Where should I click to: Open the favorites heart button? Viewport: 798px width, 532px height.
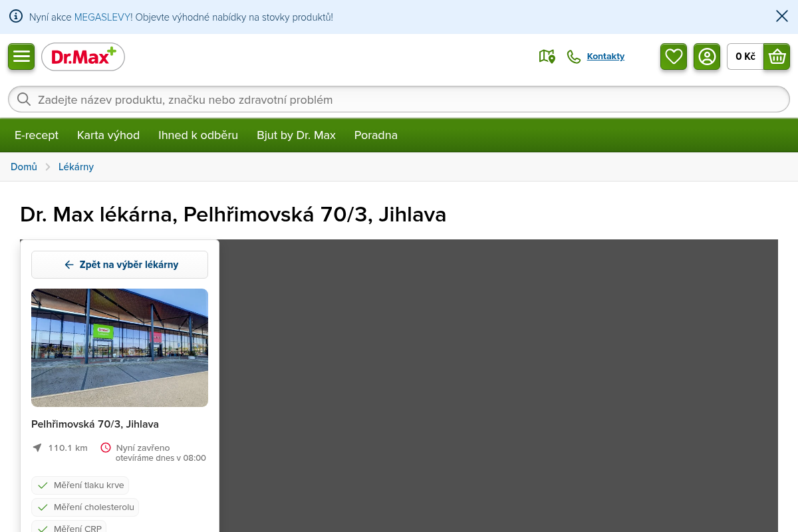(674, 57)
